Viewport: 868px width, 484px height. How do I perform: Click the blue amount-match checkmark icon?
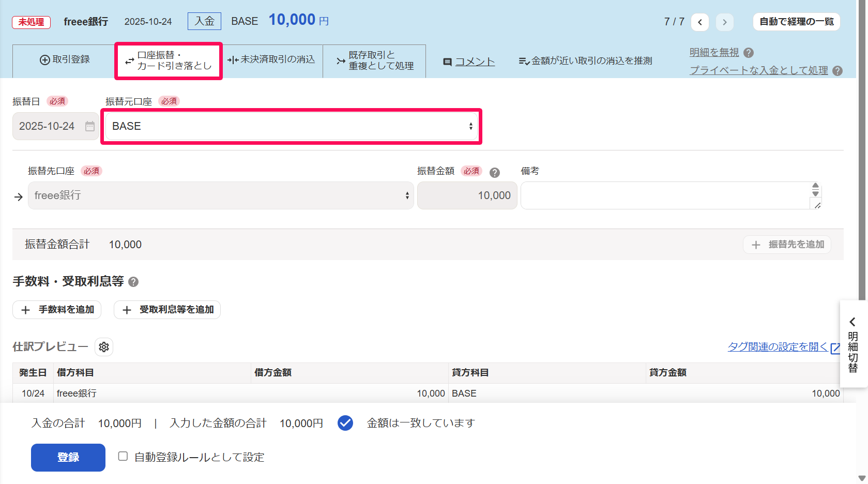point(345,423)
